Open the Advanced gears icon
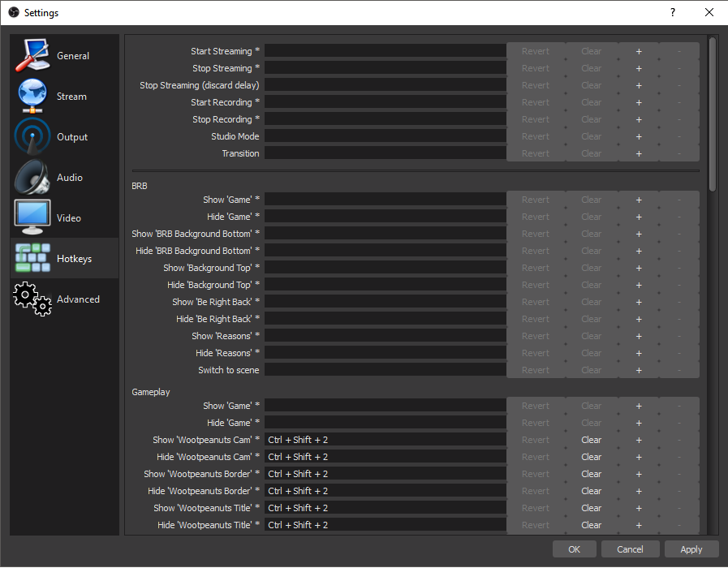The image size is (728, 568). tap(32, 299)
